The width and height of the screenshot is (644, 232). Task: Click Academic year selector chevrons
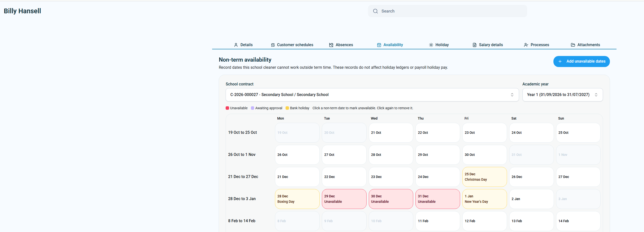596,95
